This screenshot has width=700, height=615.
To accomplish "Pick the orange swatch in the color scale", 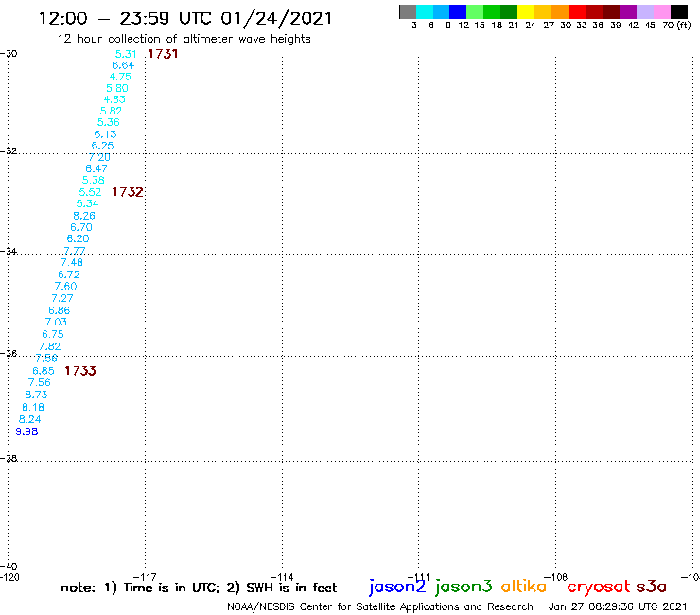I will (560, 11).
